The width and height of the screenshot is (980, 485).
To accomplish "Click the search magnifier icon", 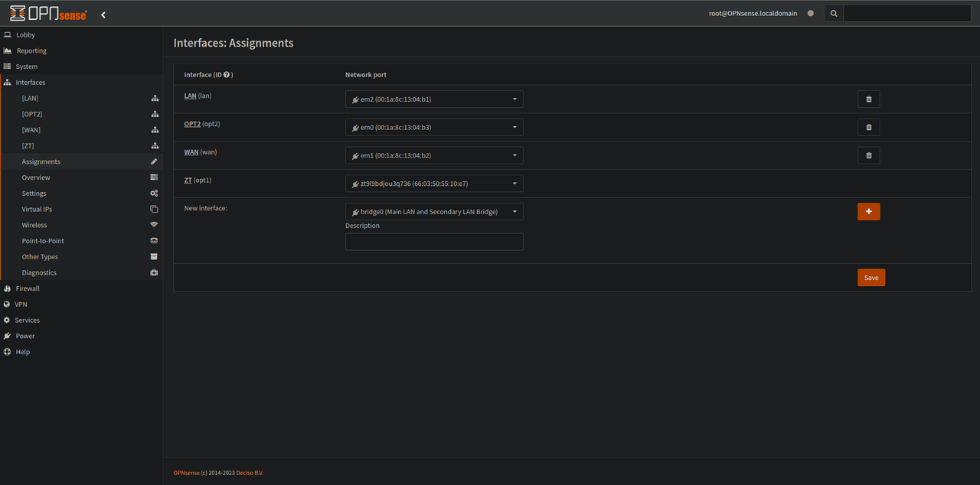I will click(x=834, y=13).
